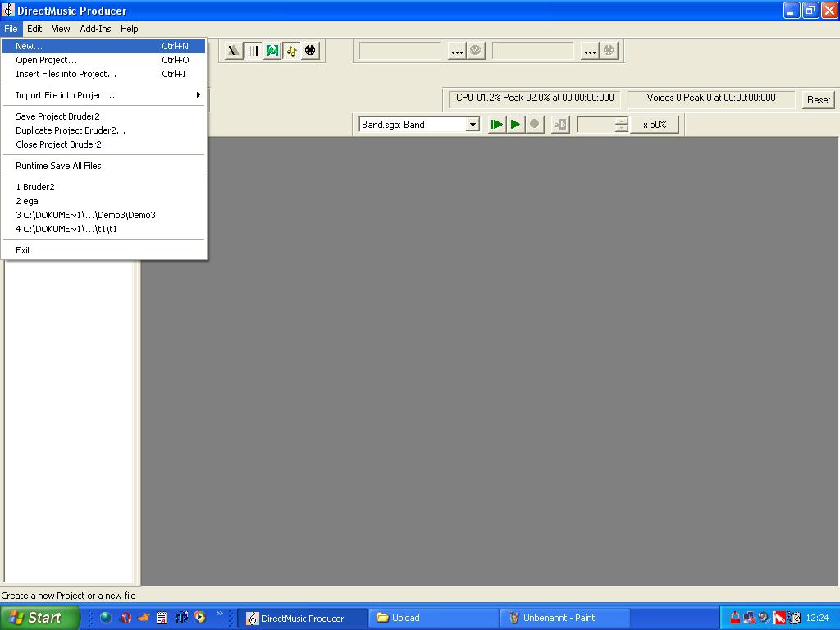Toggle the green number 2 toolbar button
Screen dimensions: 840x630
click(x=272, y=51)
